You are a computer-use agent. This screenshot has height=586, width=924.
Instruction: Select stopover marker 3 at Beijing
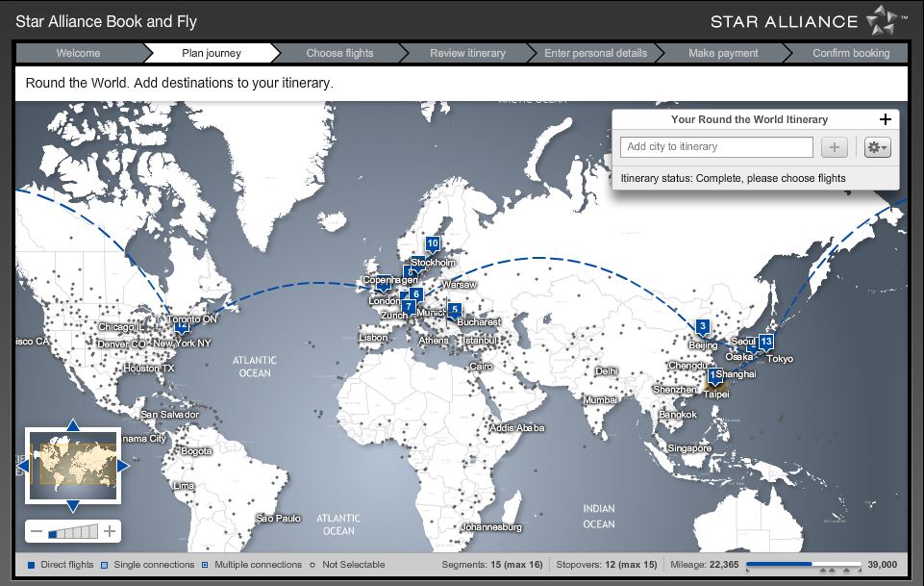pyautogui.click(x=702, y=326)
